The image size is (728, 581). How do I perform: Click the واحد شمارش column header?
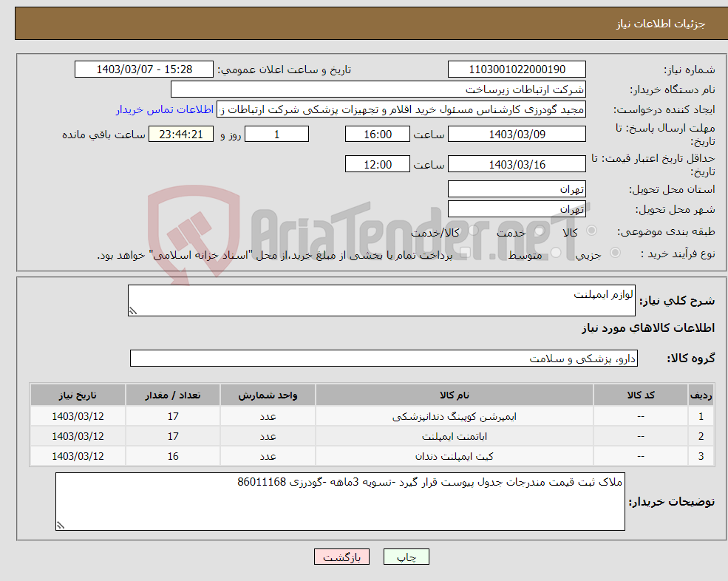[x=268, y=395]
